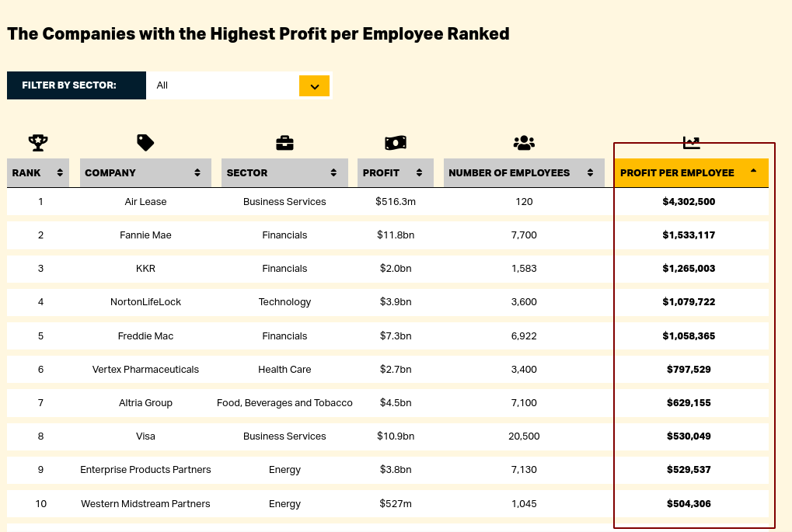
Task: Click the 1,583 employees cell
Action: tap(524, 268)
